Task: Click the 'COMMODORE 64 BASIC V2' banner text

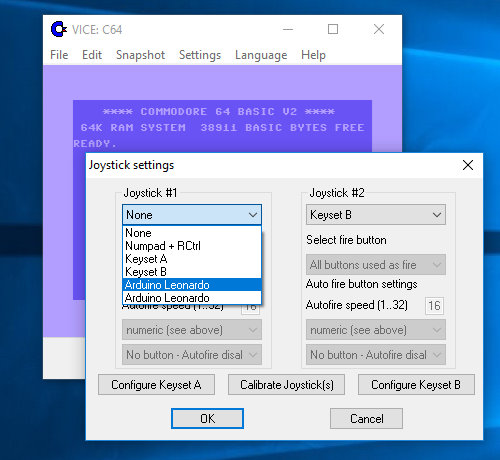Action: [218, 112]
